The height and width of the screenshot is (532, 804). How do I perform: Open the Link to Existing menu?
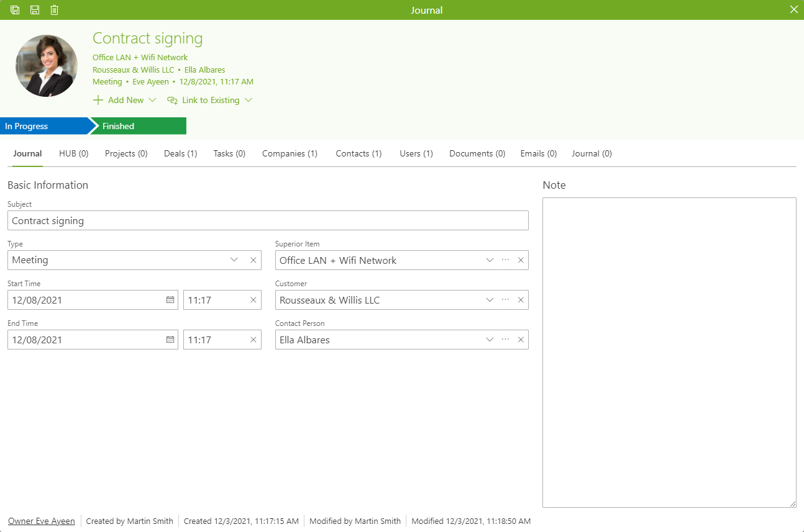[210, 100]
